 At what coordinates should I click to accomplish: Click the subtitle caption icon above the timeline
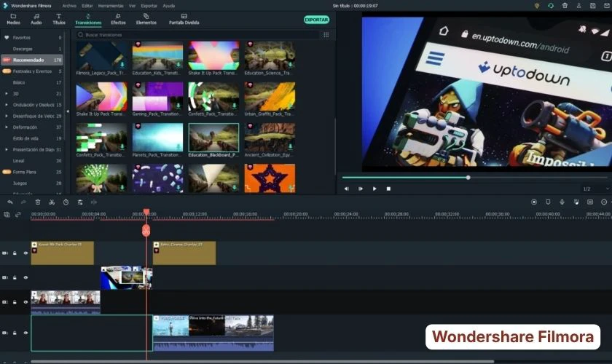(590, 202)
